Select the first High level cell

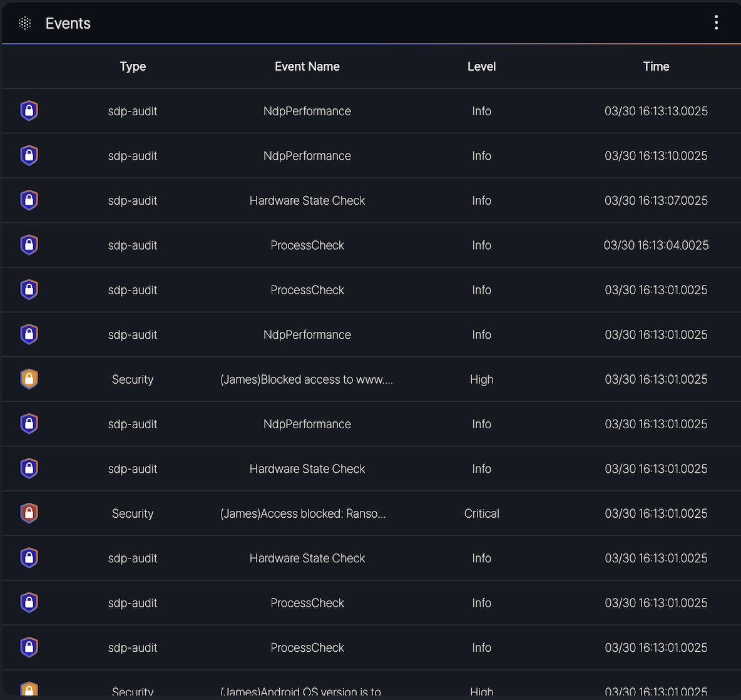pyautogui.click(x=481, y=379)
